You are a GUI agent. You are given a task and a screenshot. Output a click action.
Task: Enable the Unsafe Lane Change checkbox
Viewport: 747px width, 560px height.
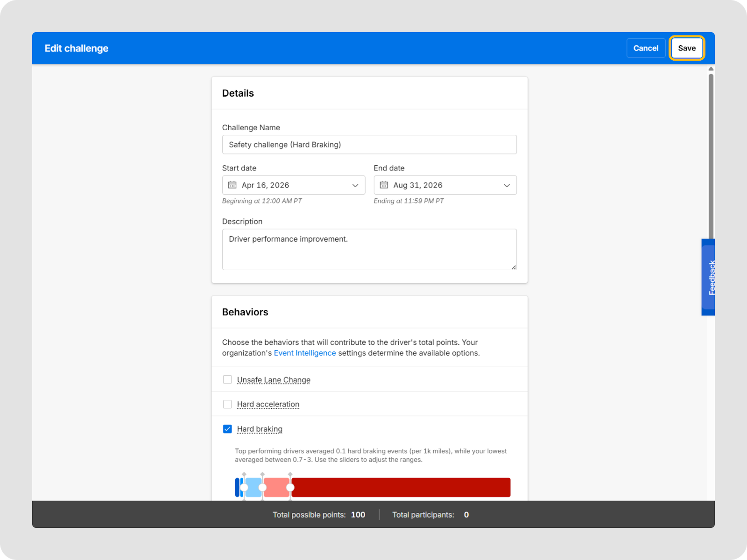coord(227,380)
